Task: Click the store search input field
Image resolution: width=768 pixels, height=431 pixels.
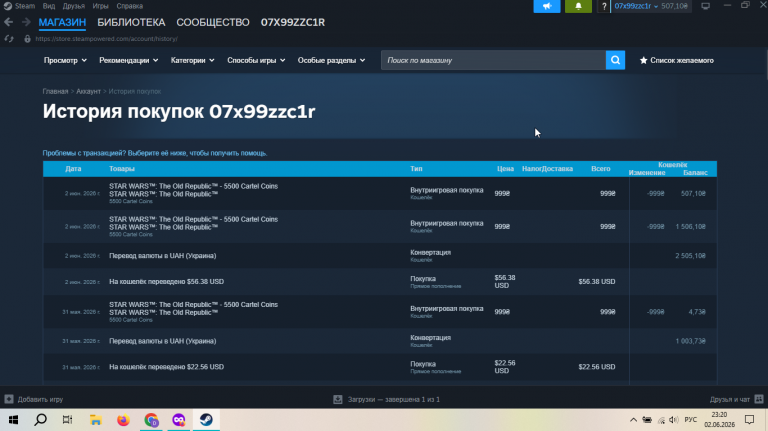Action: [x=493, y=60]
